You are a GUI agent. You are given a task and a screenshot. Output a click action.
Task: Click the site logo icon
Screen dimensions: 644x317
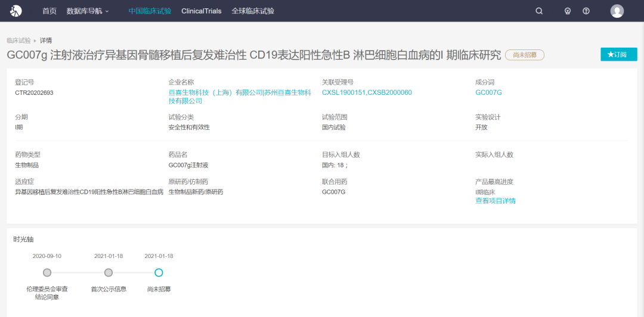point(16,11)
